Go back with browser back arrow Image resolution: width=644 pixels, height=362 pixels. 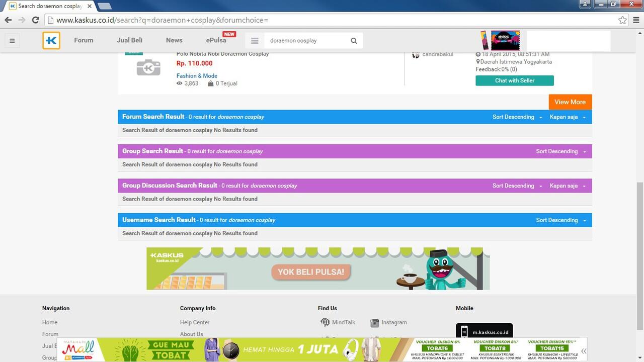click(8, 20)
